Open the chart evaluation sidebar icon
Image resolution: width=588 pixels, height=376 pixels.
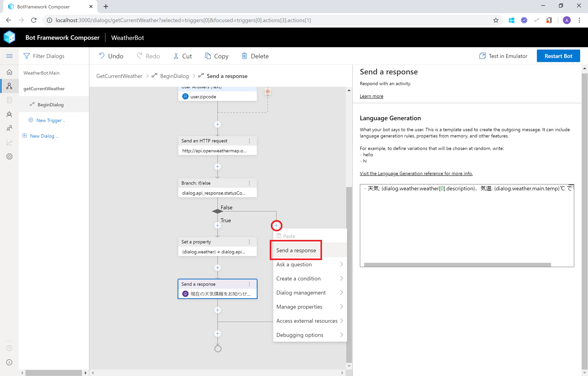pos(9,142)
